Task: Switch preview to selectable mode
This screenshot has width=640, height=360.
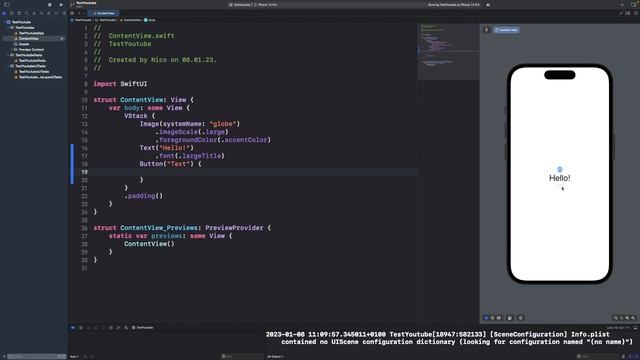Action: coord(492,318)
